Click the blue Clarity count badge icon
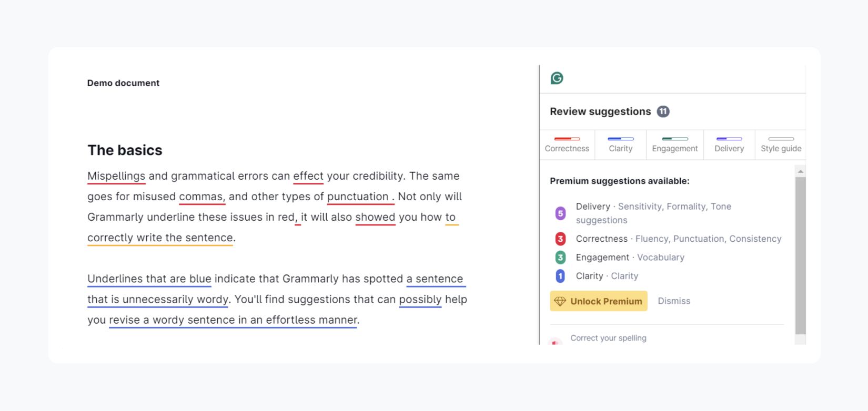Screen dimensions: 868x411 (560, 275)
